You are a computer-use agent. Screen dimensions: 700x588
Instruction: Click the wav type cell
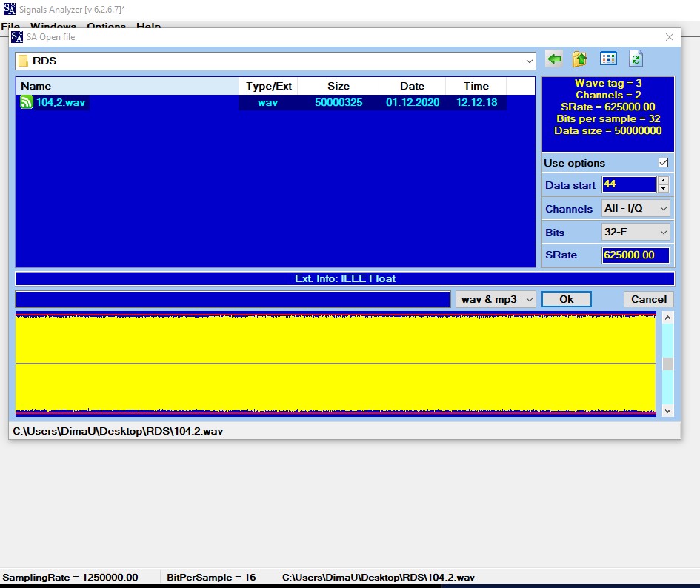click(x=268, y=103)
